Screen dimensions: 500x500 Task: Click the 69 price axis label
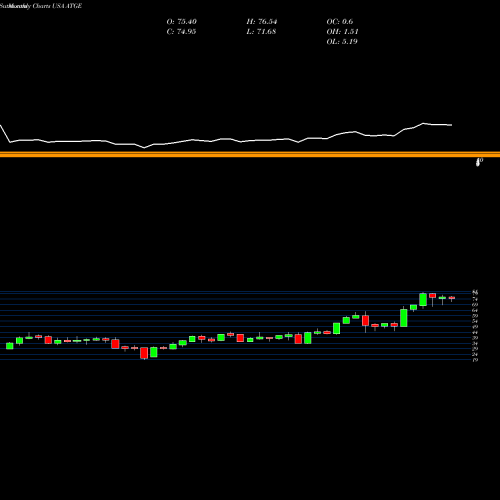[x=475, y=305]
